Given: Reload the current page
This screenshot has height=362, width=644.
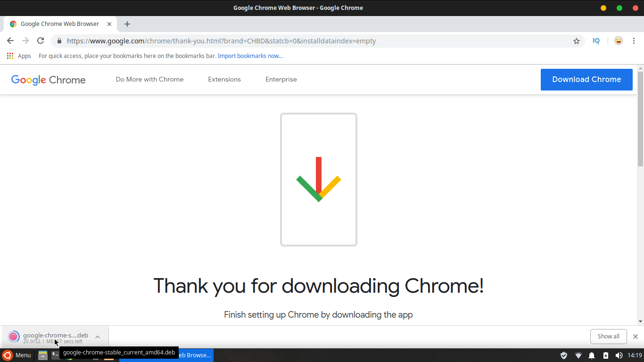Looking at the screenshot, I should pyautogui.click(x=41, y=41).
